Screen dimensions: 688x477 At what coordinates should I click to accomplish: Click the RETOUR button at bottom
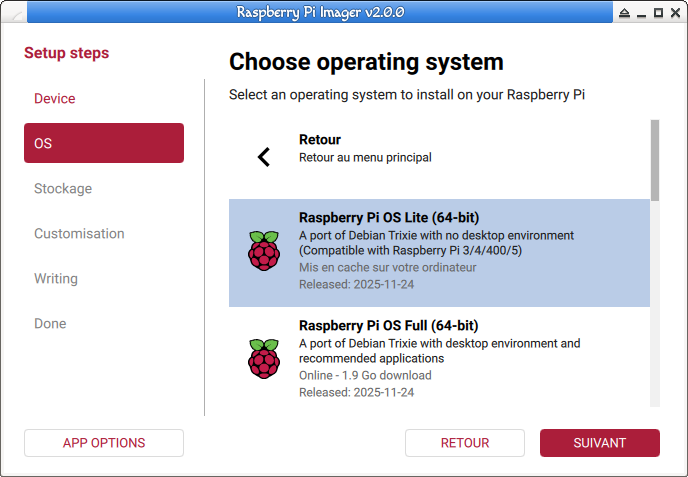(465, 443)
